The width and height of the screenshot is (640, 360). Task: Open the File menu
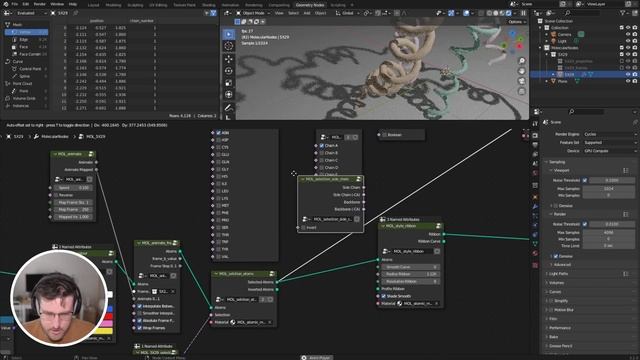[x=15, y=4]
